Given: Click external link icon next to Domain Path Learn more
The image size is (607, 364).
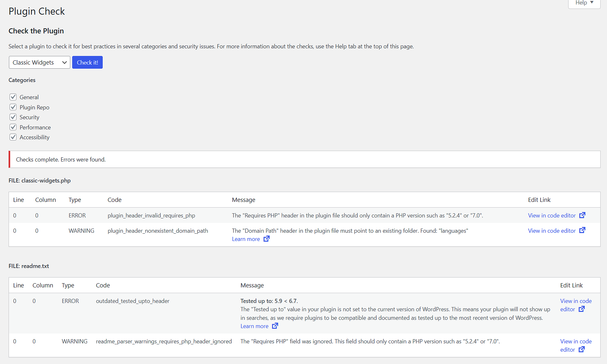Looking at the screenshot, I should coord(267,239).
